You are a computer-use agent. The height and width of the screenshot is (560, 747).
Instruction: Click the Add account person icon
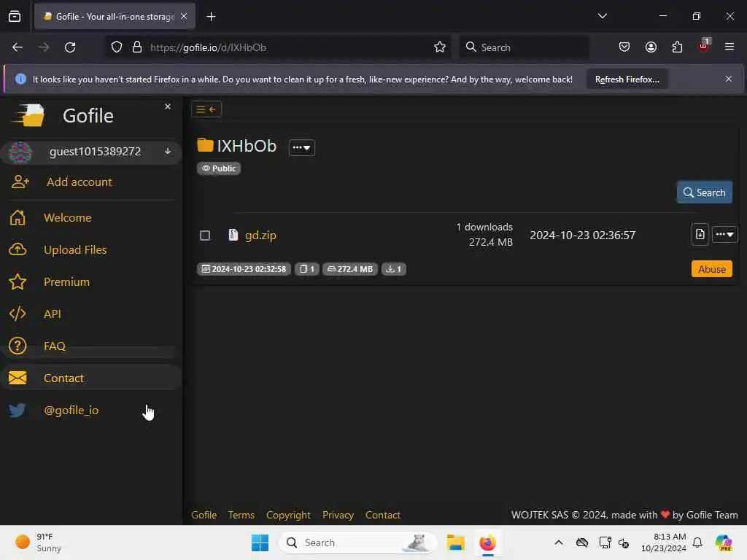[x=20, y=182]
